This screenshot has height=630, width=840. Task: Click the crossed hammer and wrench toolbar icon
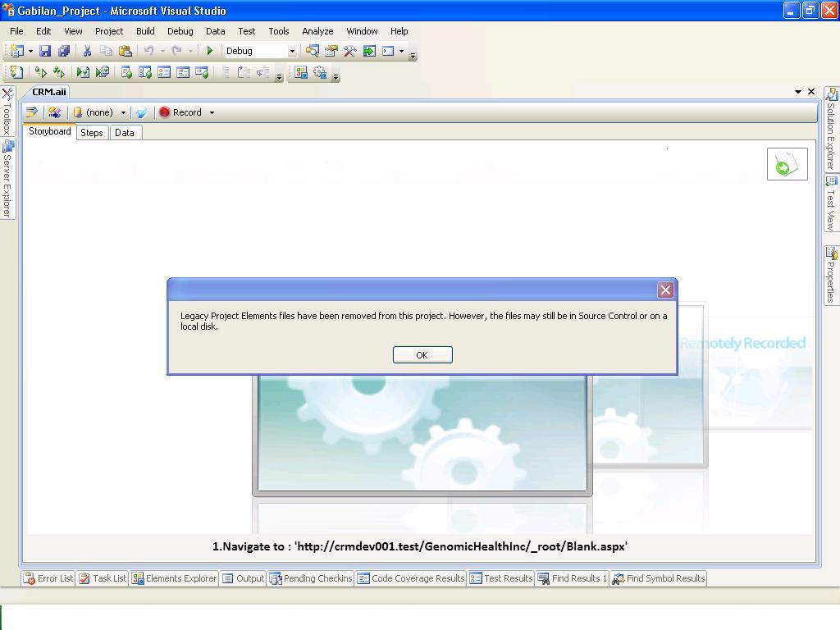coord(349,51)
